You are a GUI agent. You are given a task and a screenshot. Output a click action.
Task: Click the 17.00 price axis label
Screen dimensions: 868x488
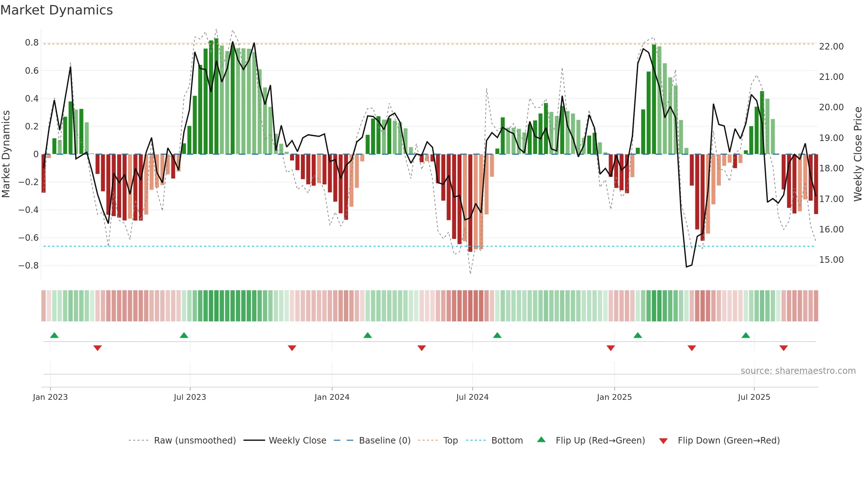coord(831,199)
